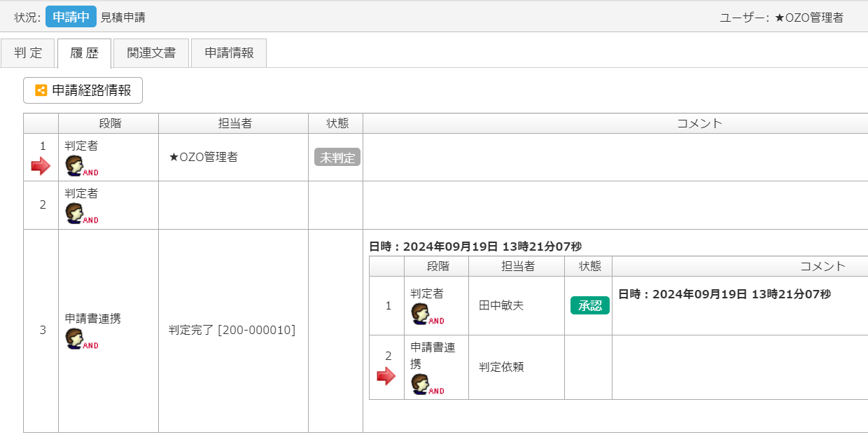
Task: Click the 申請中 status badge
Action: 71,17
